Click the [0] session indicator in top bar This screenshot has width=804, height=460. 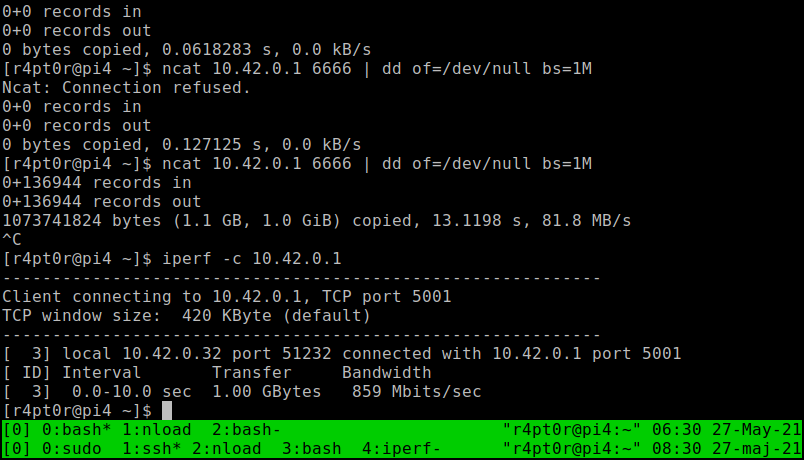coord(16,430)
